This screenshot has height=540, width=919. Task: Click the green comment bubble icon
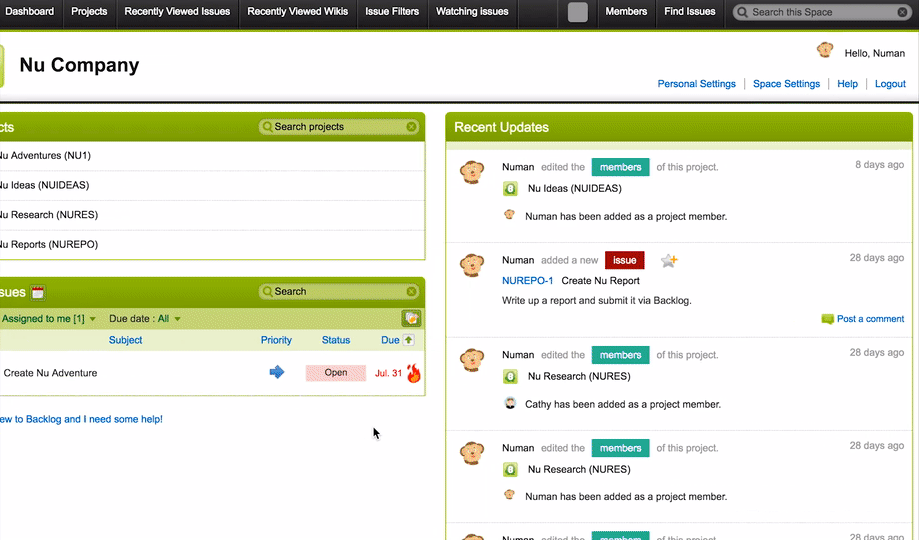pyautogui.click(x=828, y=319)
